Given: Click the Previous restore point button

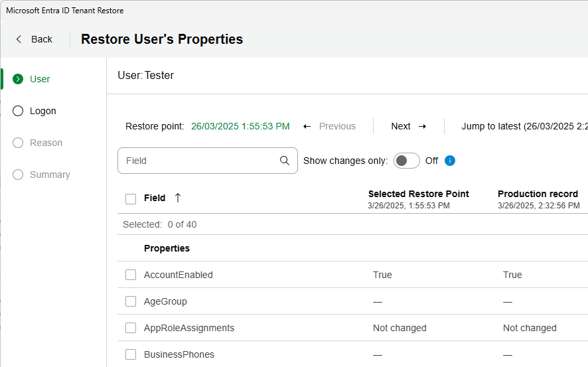Looking at the screenshot, I should (x=329, y=126).
